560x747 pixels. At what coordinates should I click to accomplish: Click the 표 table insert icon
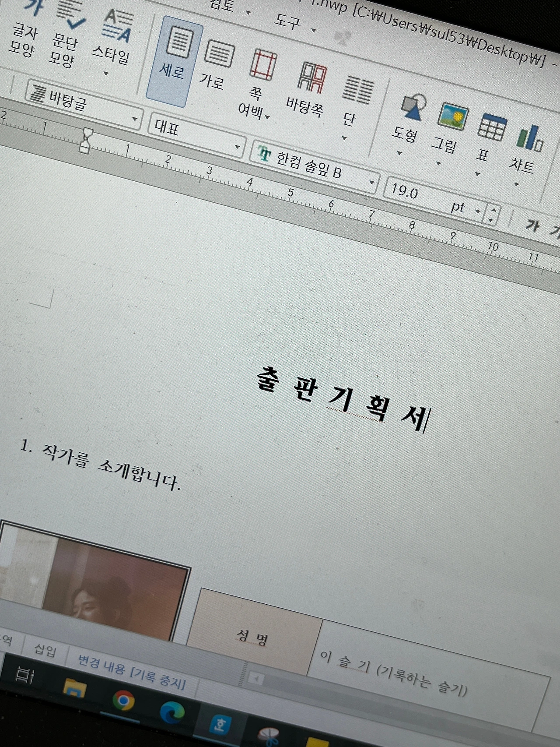[x=492, y=128]
